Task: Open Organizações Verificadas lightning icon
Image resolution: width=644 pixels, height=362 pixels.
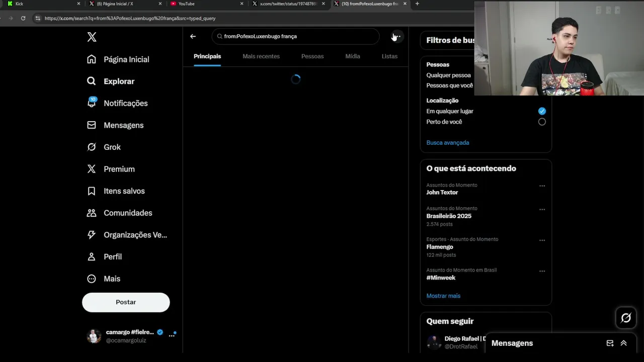Action: pyautogui.click(x=91, y=235)
